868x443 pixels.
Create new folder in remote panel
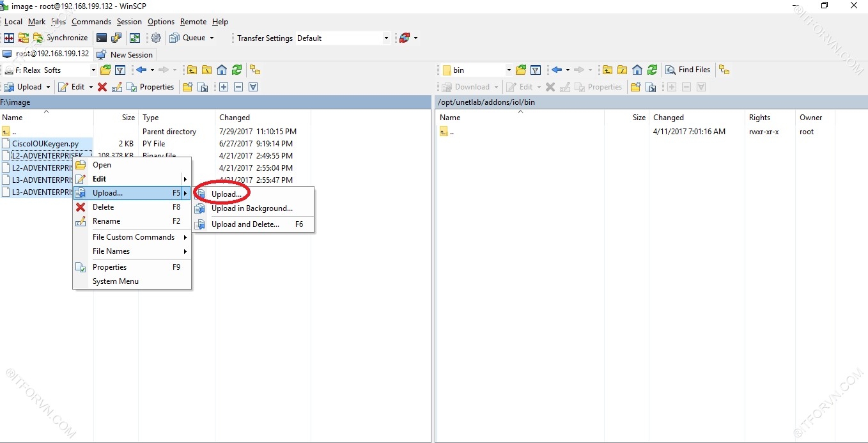click(635, 87)
